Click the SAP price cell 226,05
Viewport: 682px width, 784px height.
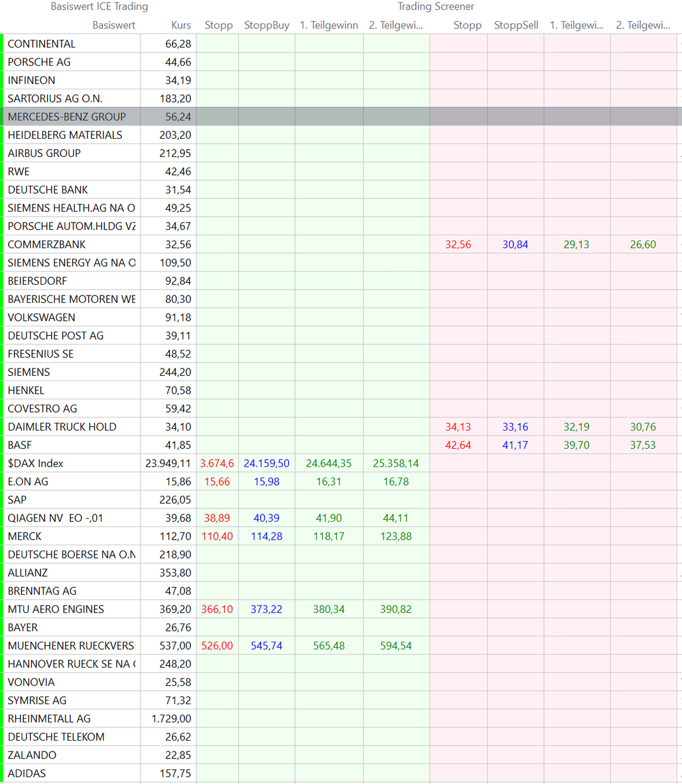[175, 500]
